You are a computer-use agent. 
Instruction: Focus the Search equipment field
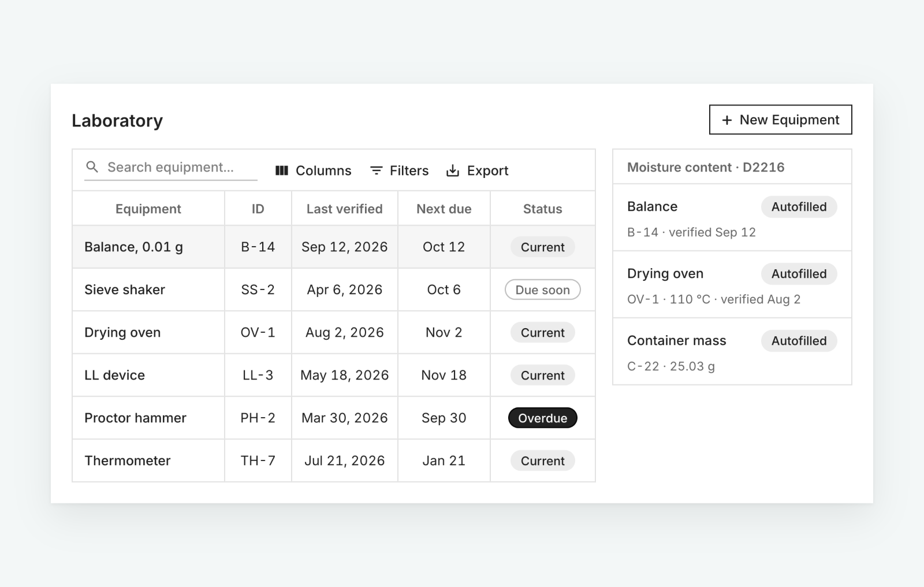(171, 167)
